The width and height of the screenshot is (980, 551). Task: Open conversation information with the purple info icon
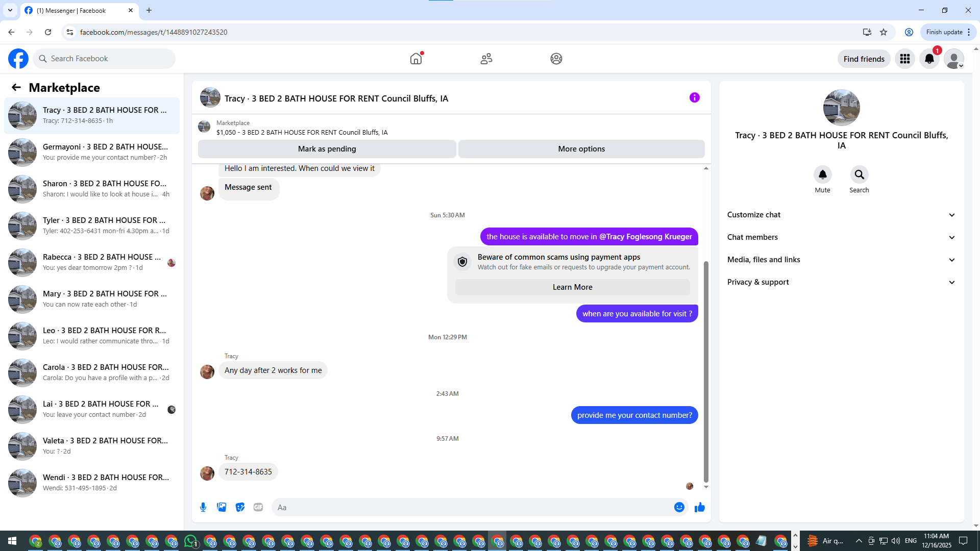point(695,97)
